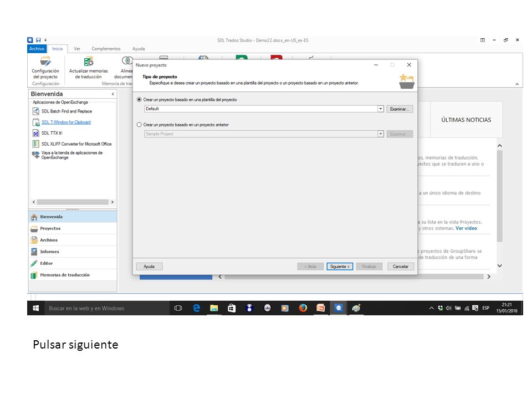Open the Informes view
The width and height of the screenshot is (532, 399).
[x=73, y=252]
